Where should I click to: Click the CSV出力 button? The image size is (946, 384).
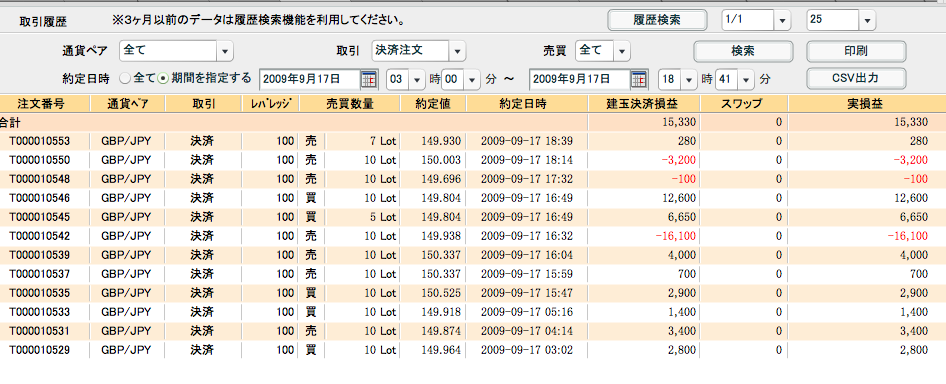tap(856, 78)
